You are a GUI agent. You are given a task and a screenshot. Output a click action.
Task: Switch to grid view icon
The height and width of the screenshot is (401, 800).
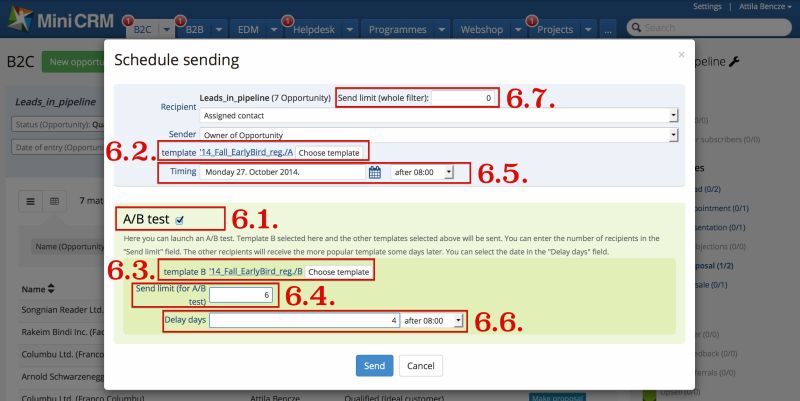click(54, 202)
